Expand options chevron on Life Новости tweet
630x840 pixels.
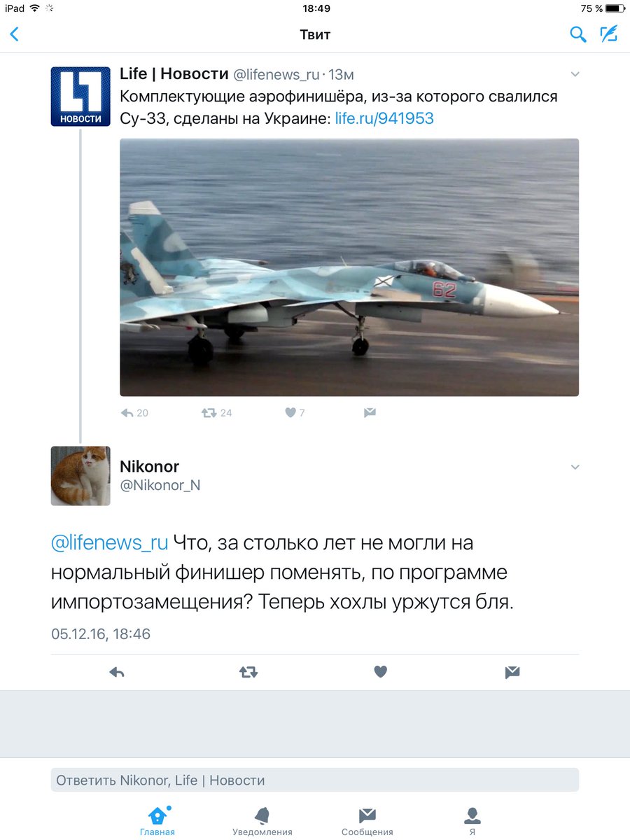(575, 74)
